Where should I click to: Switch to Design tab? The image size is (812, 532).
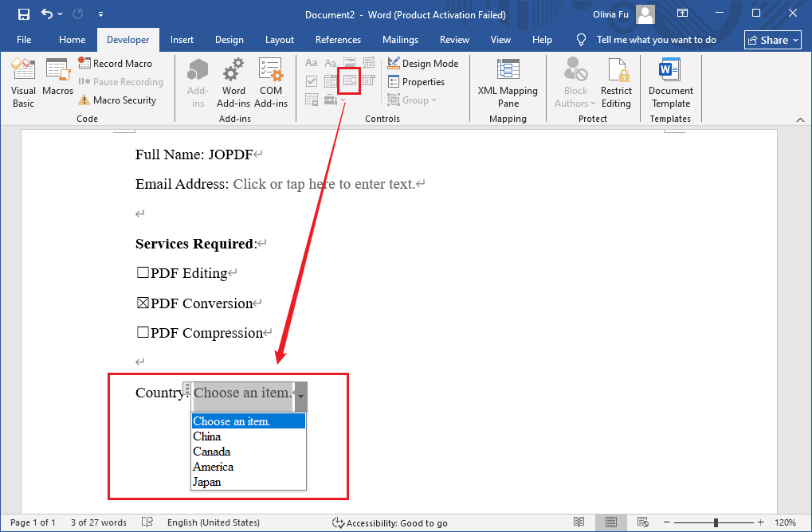(x=229, y=40)
